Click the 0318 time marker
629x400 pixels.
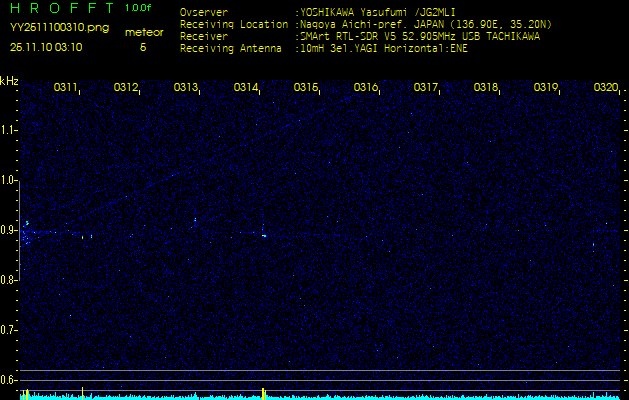tap(486, 88)
